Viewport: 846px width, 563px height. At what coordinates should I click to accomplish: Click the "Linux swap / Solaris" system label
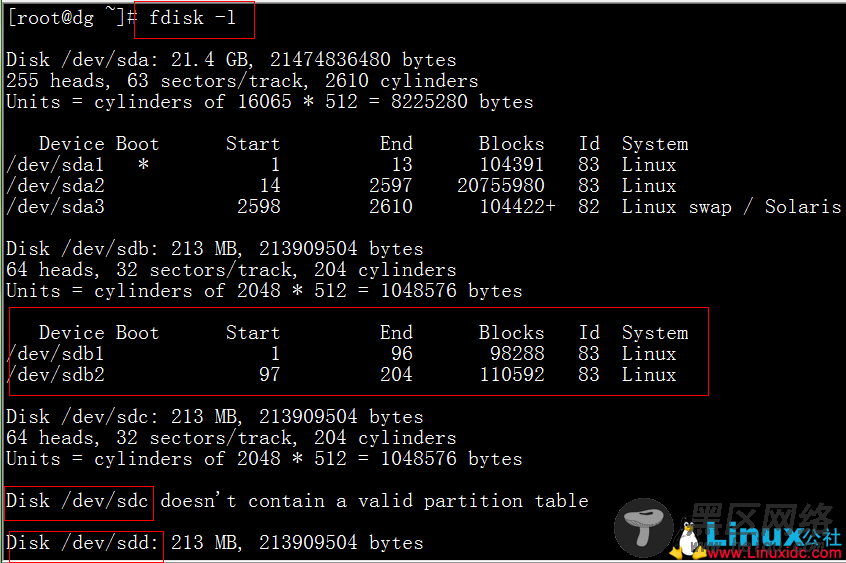[731, 207]
